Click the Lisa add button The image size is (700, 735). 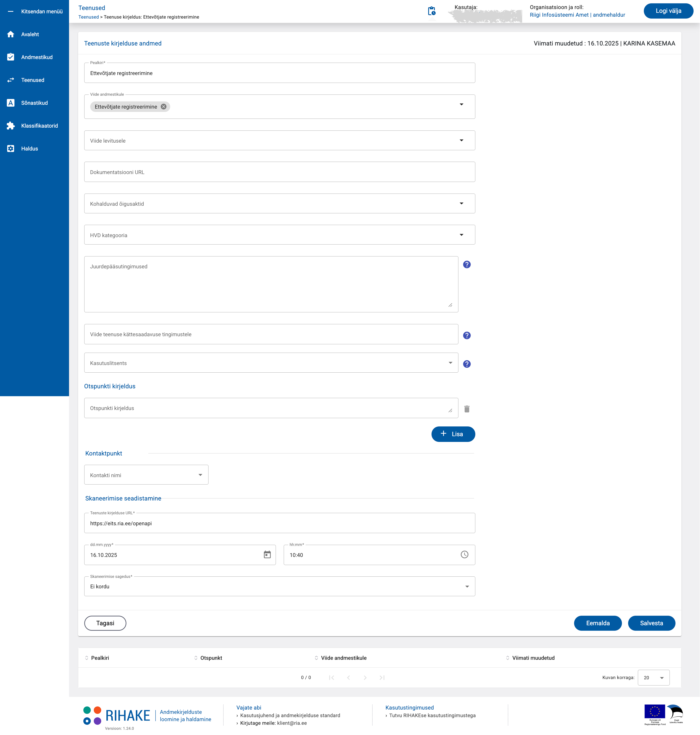coord(453,434)
